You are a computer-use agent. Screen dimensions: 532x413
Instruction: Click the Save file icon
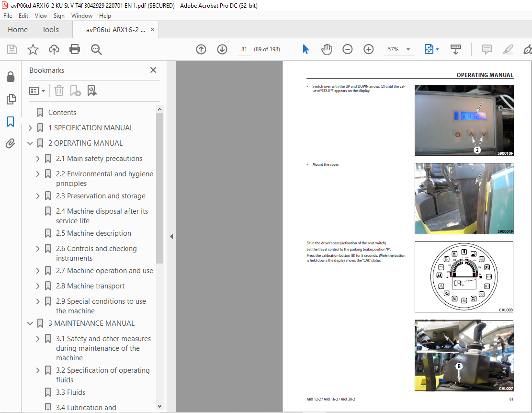click(x=12, y=49)
